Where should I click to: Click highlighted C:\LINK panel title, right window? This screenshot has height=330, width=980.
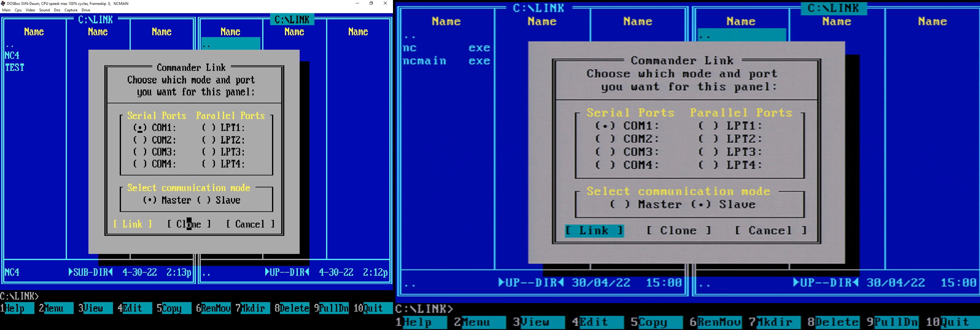pos(834,8)
